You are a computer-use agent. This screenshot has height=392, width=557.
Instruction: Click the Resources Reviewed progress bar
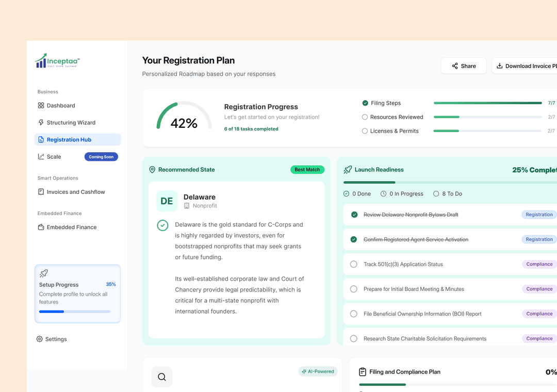488,117
